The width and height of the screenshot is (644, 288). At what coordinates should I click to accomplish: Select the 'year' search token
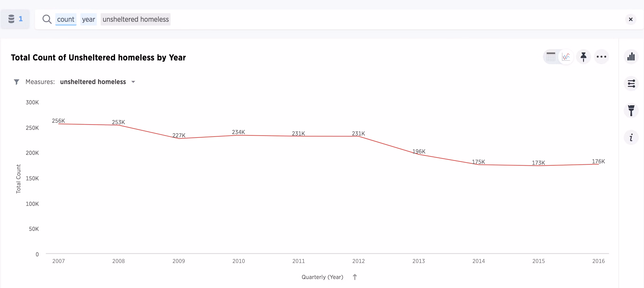[89, 19]
